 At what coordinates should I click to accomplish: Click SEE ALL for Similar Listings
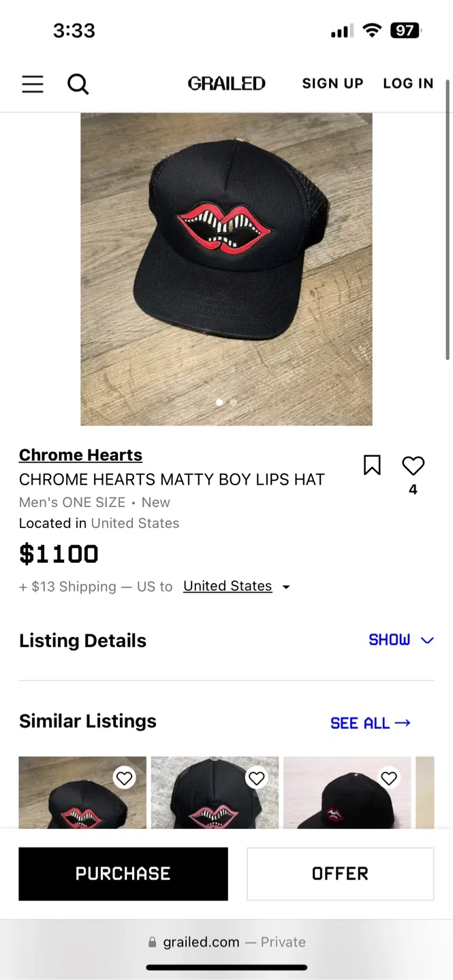pyautogui.click(x=371, y=723)
